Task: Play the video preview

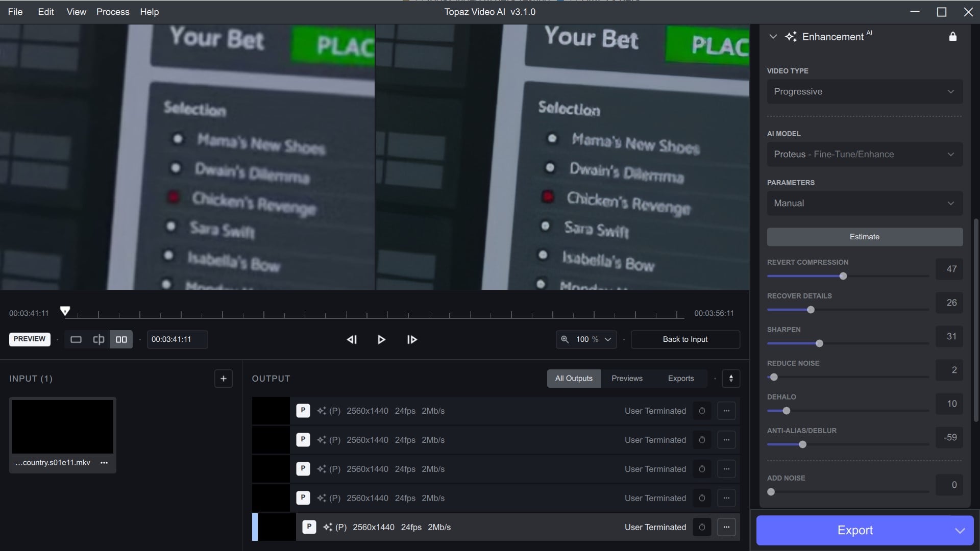Action: (x=381, y=339)
